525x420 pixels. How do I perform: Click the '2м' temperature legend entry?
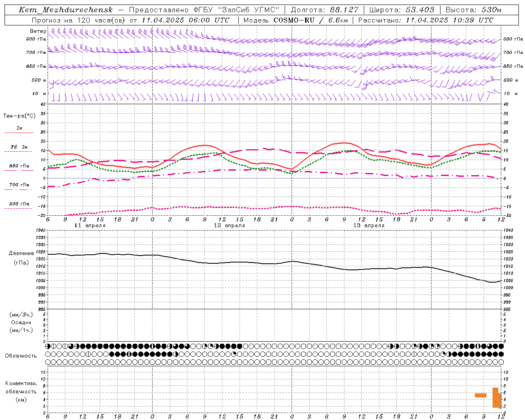pos(19,128)
